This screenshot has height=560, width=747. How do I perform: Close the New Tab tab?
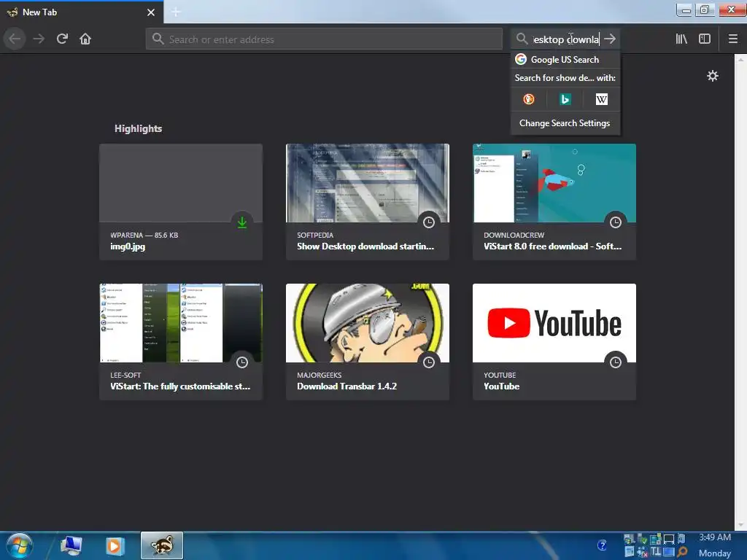[x=151, y=12]
